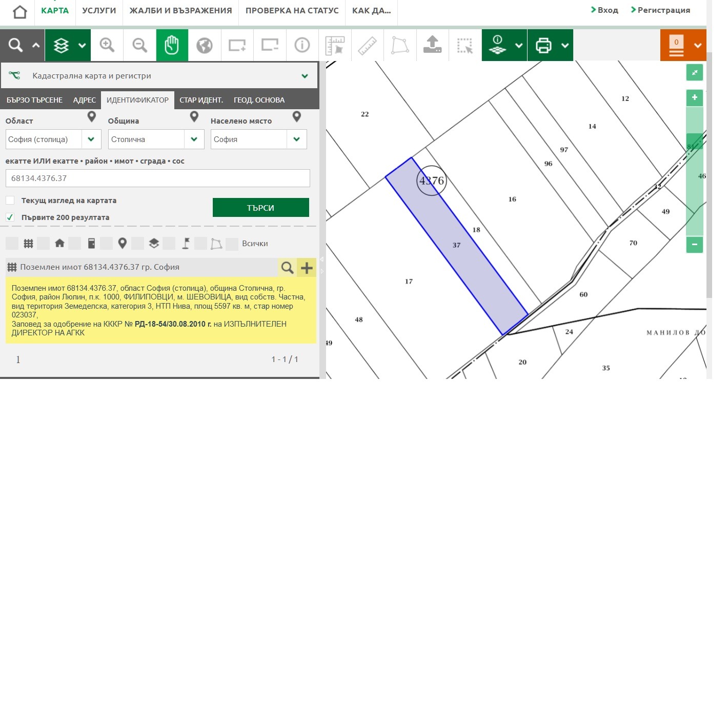Click the info identify tool icon
The width and height of the screenshot is (728, 721).
tap(302, 45)
